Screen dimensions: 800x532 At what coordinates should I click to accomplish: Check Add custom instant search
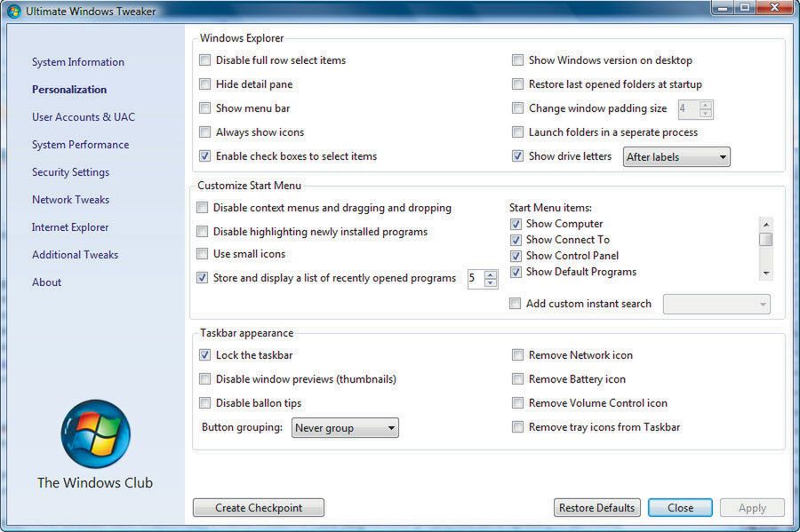click(516, 304)
